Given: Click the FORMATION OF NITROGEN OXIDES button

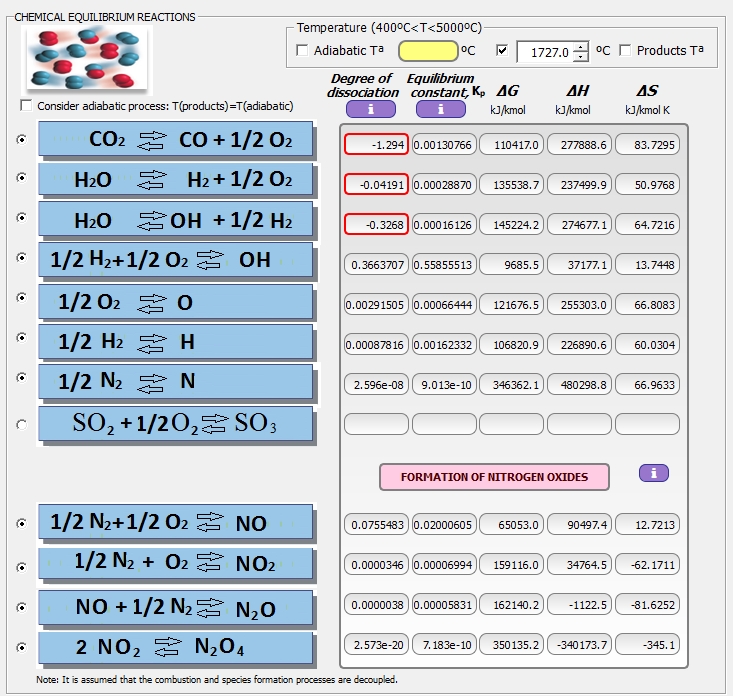Looking at the screenshot, I should click(494, 477).
